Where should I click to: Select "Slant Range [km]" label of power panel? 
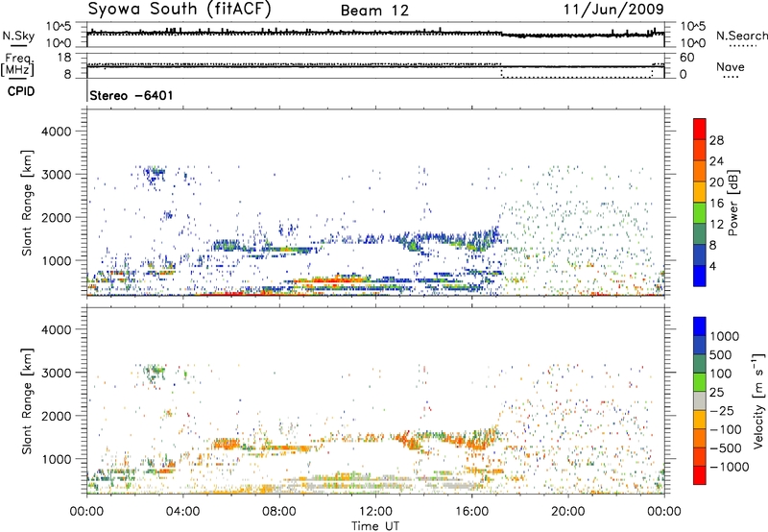27,203
